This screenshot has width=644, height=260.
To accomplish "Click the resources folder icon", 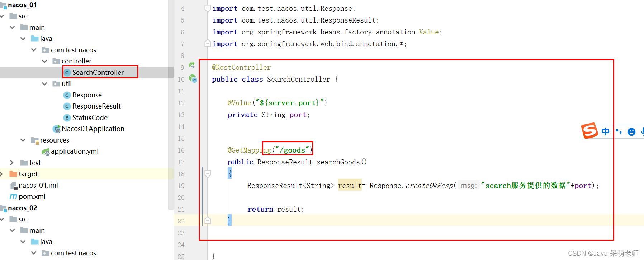I will (x=35, y=140).
